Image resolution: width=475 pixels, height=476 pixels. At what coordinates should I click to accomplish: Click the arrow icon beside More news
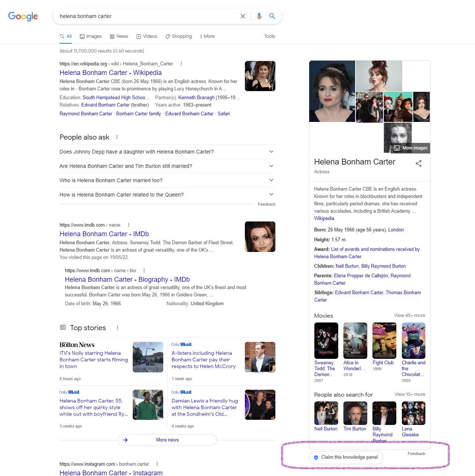tap(125, 440)
